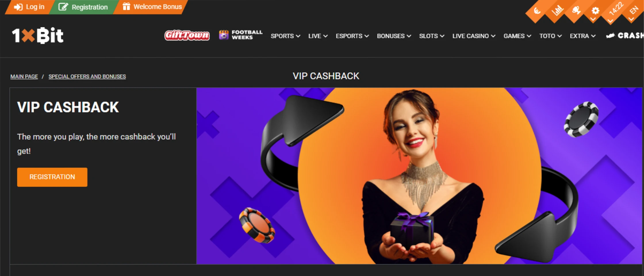Click the orange REGISTRATION button

click(52, 177)
